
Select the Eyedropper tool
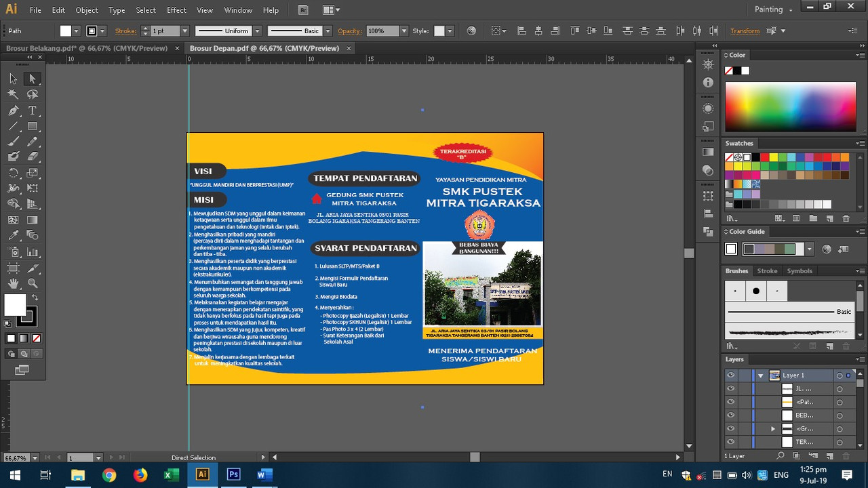[14, 235]
